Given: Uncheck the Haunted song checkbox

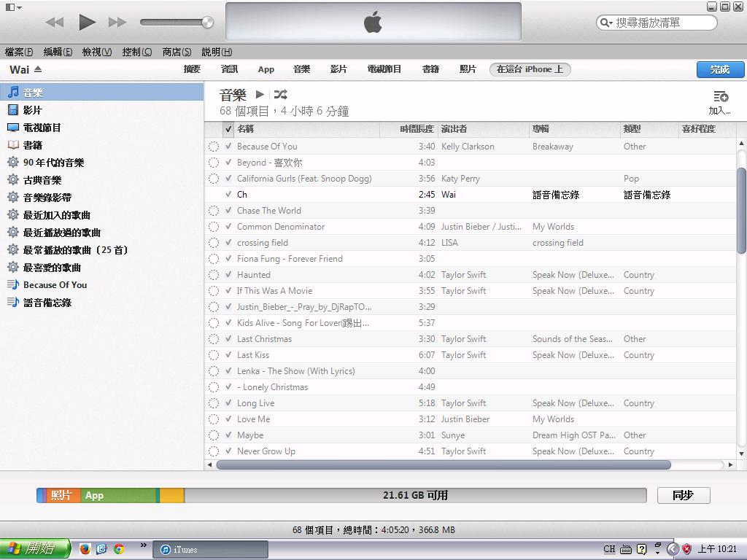Looking at the screenshot, I should [x=228, y=275].
